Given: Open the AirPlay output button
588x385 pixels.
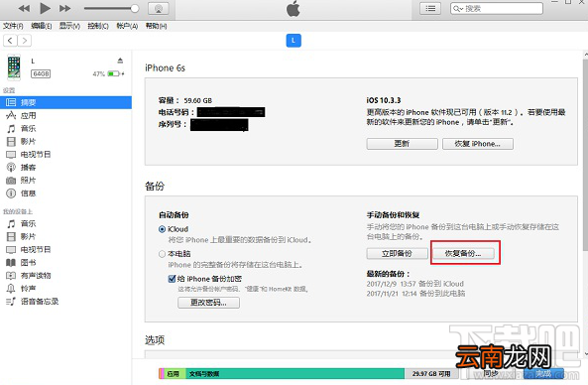Looking at the screenshot, I should pyautogui.click(x=159, y=8).
